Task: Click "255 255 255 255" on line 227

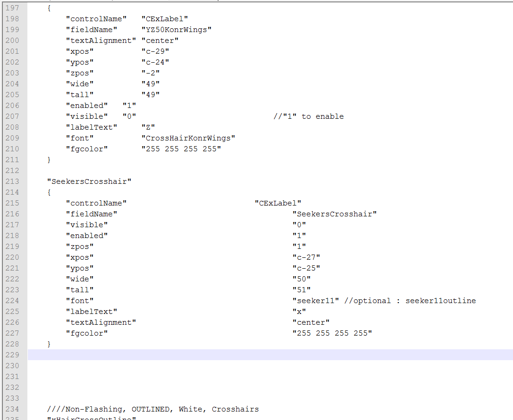Action: (332, 333)
